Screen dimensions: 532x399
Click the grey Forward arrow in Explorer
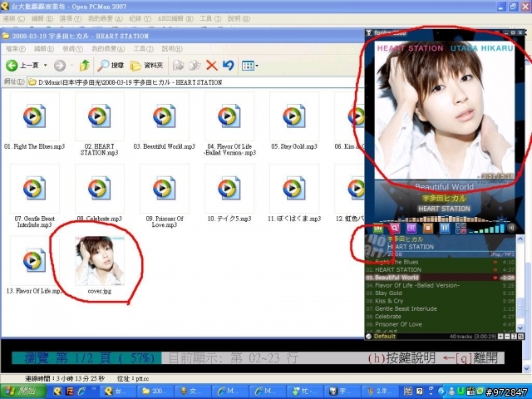(x=59, y=65)
